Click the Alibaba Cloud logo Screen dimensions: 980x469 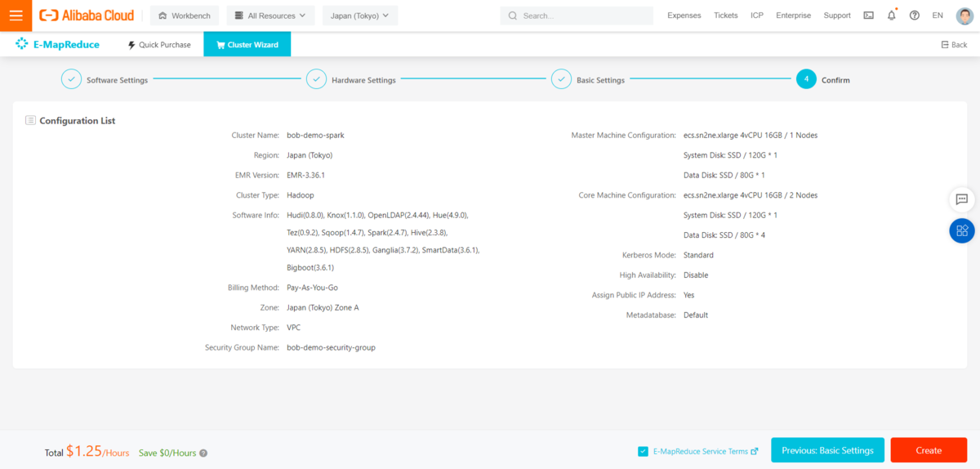(x=87, y=16)
